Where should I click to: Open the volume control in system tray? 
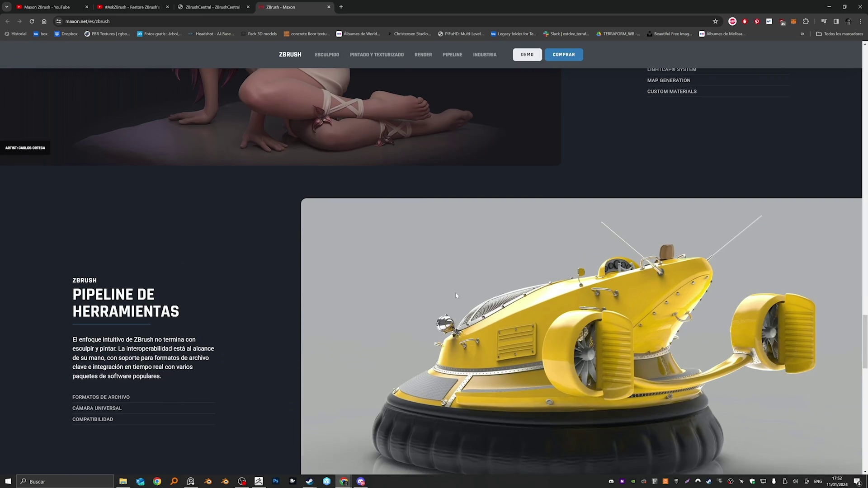pos(795,481)
